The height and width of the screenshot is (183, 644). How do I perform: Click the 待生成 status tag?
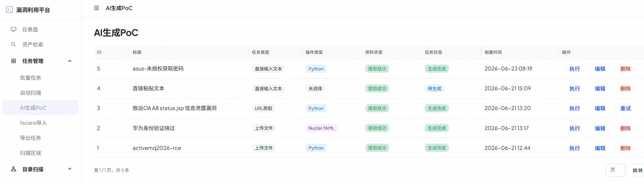435,89
